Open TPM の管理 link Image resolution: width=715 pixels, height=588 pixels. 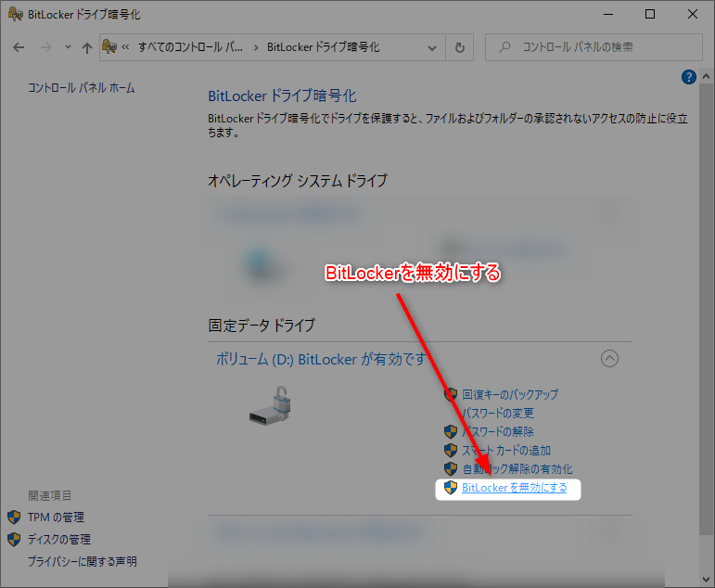[56, 518]
